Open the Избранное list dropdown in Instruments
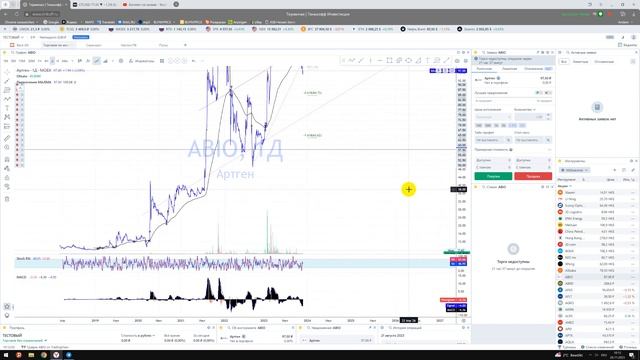The image size is (640, 360). tap(575, 170)
